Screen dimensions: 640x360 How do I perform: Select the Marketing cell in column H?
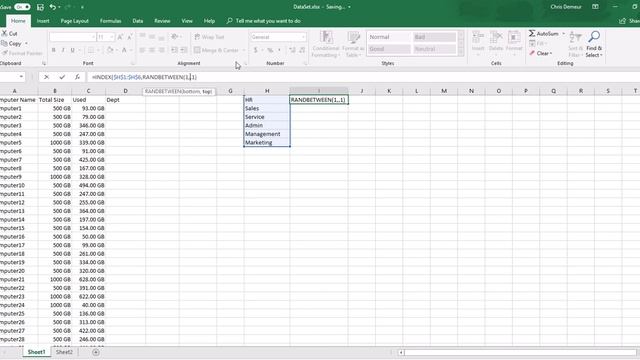[267, 142]
